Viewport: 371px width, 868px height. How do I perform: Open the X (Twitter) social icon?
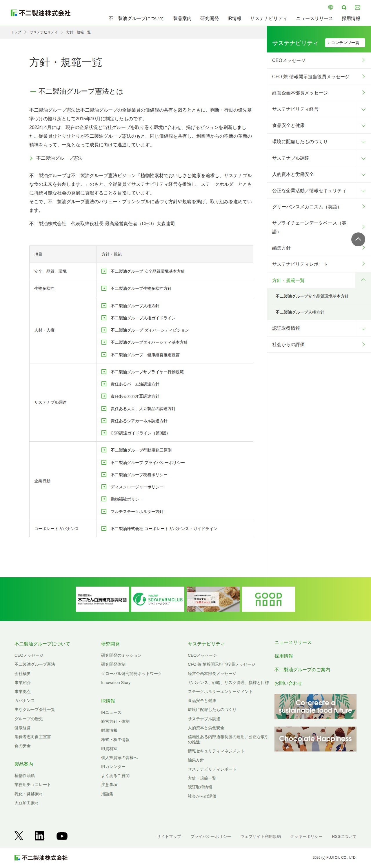click(x=19, y=835)
